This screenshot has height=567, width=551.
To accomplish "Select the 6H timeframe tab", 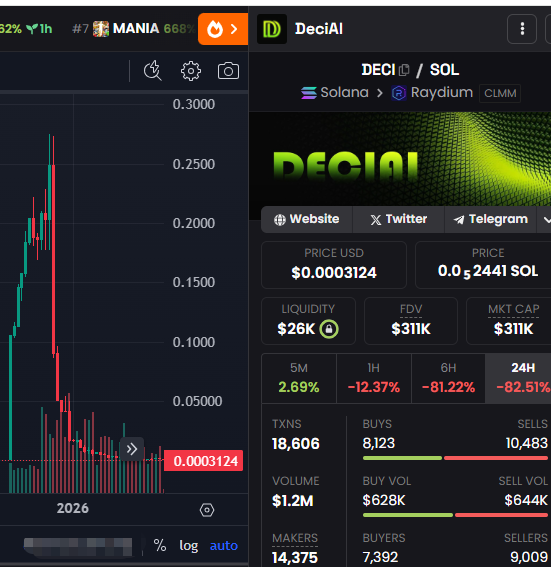I will coord(448,378).
